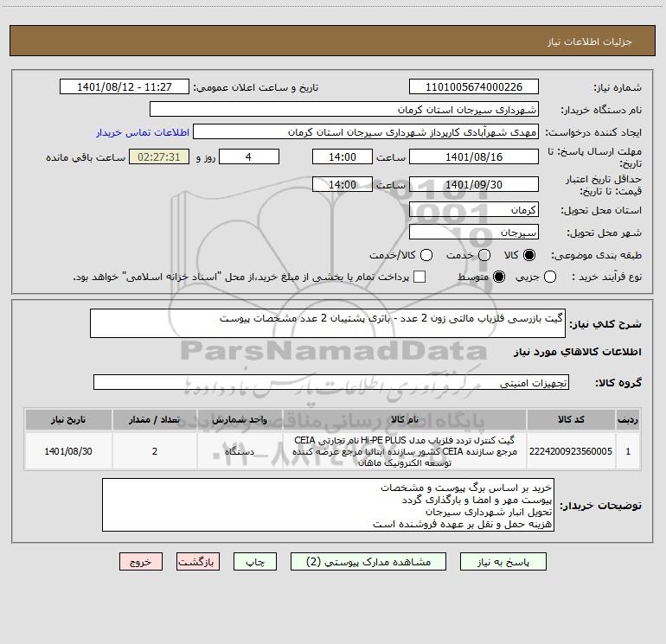Select the کالا/خدمت radio button

tap(426, 255)
